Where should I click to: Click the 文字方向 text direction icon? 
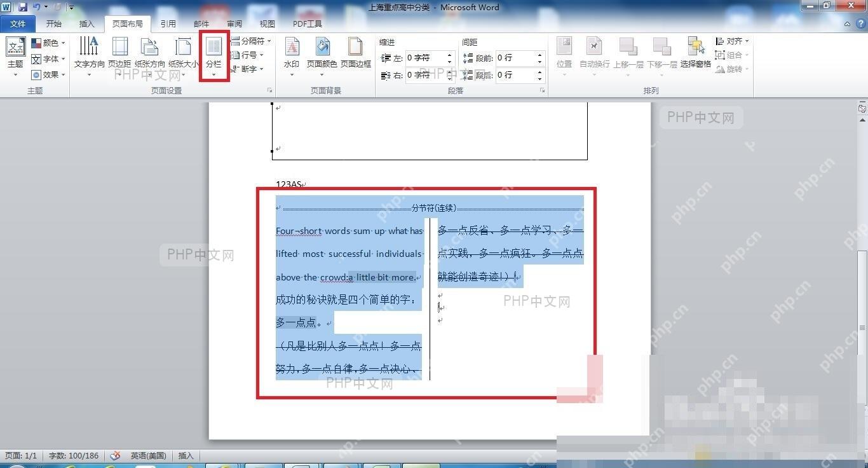89,48
